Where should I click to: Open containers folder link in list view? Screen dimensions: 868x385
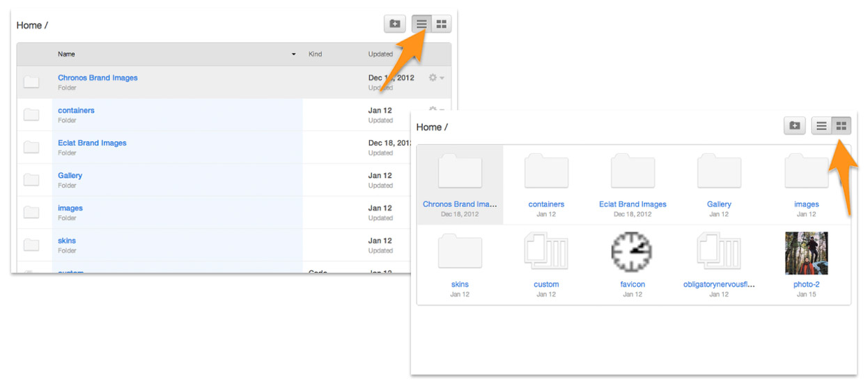(76, 110)
